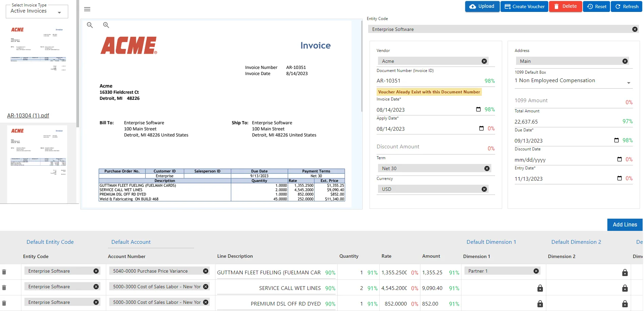Click Dimension 2 lock on SERVICE CALL row

[x=625, y=288]
